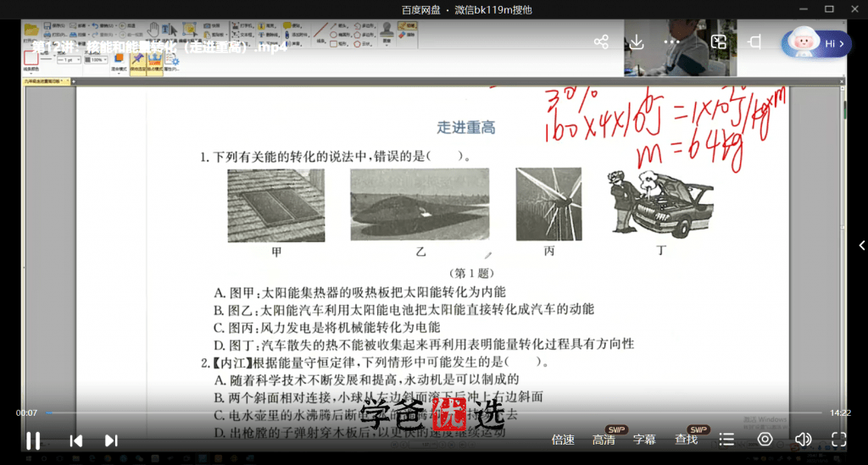Minimize the Baidu Netdisk player window
The image size is (868, 465).
(x=804, y=9)
